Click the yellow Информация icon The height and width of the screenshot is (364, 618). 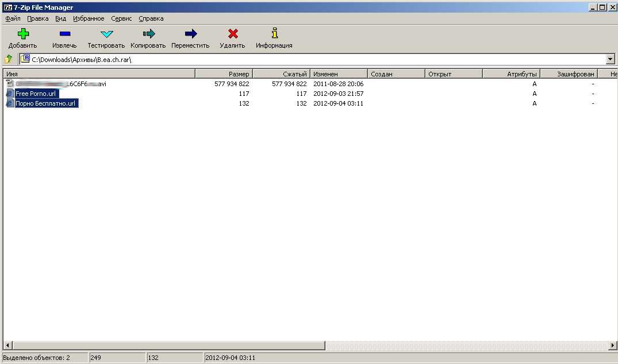(x=275, y=33)
